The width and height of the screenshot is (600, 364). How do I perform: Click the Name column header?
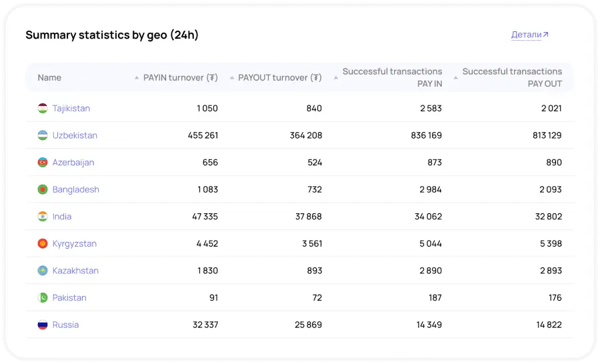click(49, 78)
